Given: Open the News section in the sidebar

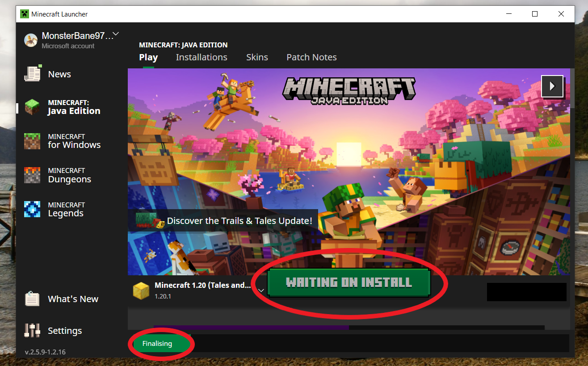Looking at the screenshot, I should [x=48, y=74].
